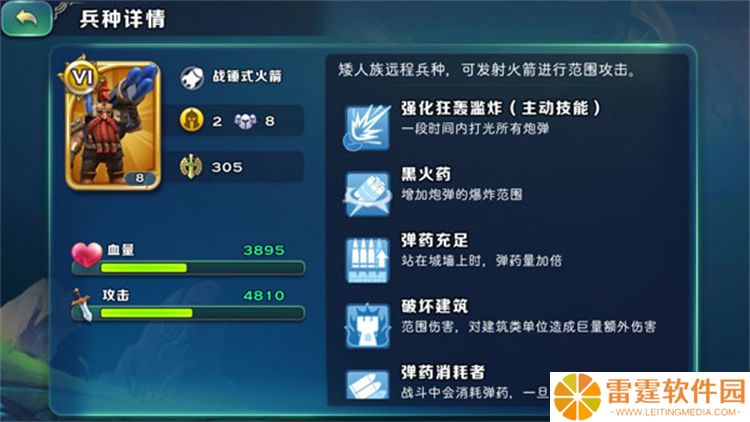Click the green 攻击 attack bar

click(188, 313)
